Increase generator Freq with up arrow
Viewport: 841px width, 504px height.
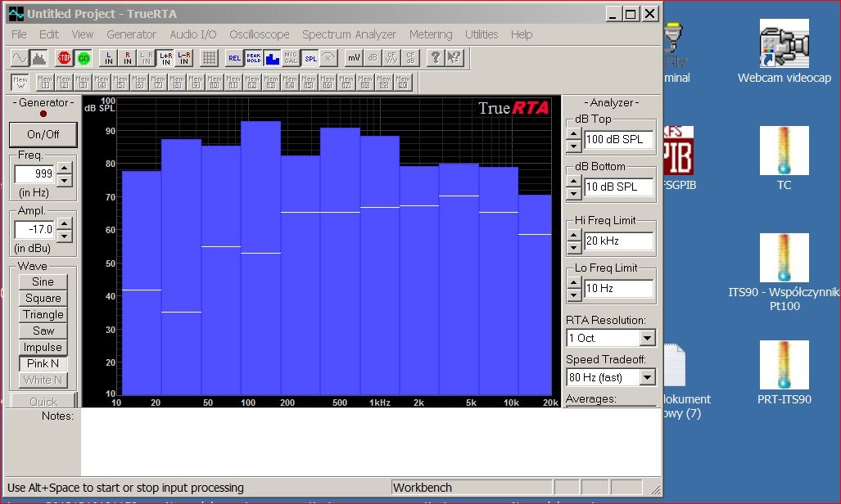click(65, 168)
